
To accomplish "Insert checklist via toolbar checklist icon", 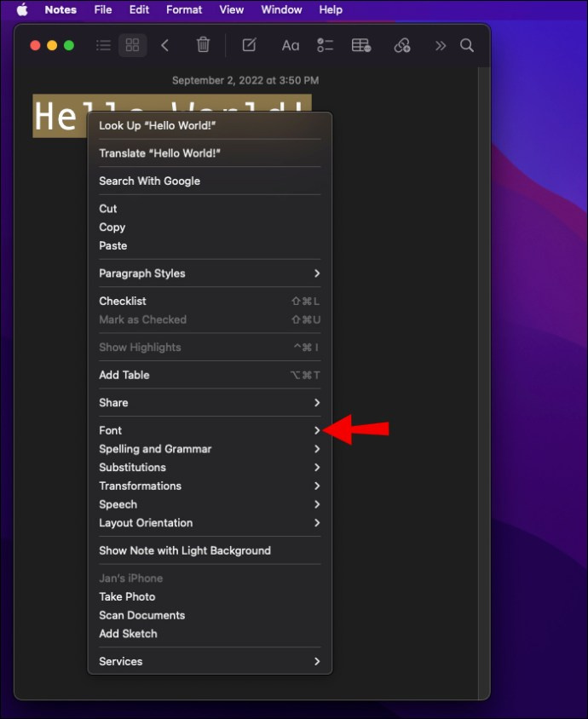I will pyautogui.click(x=326, y=45).
